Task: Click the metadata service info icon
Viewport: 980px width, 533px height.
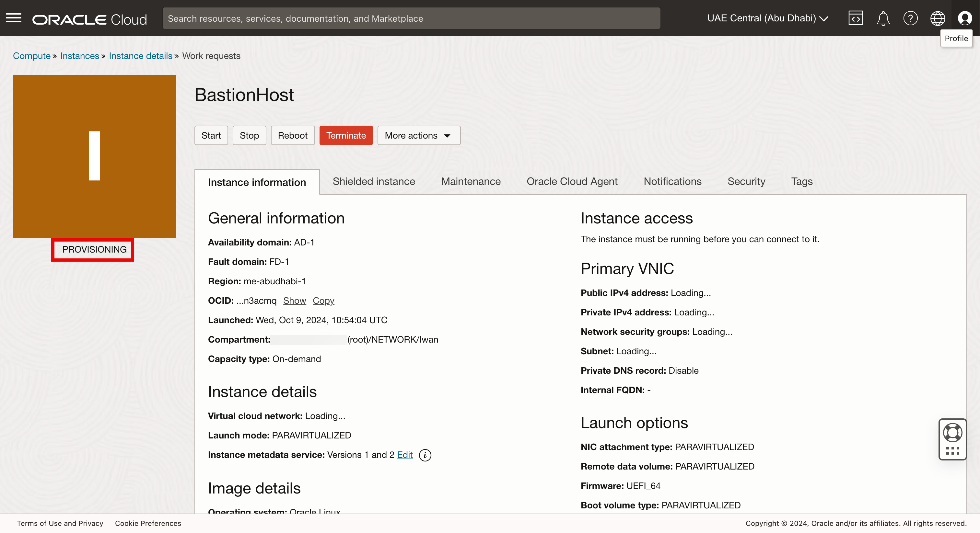Action: click(x=425, y=455)
